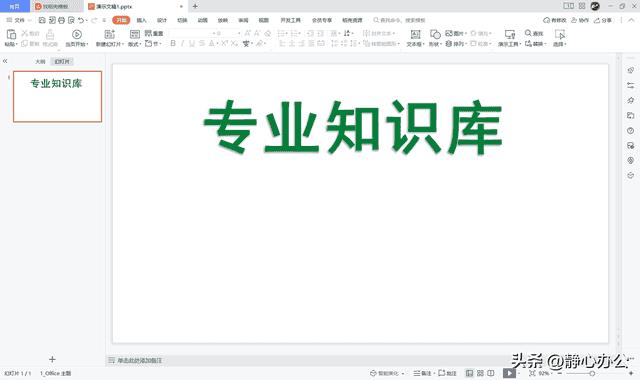Start slideshow from current slide icon
The image size is (640, 380).
[x=77, y=34]
